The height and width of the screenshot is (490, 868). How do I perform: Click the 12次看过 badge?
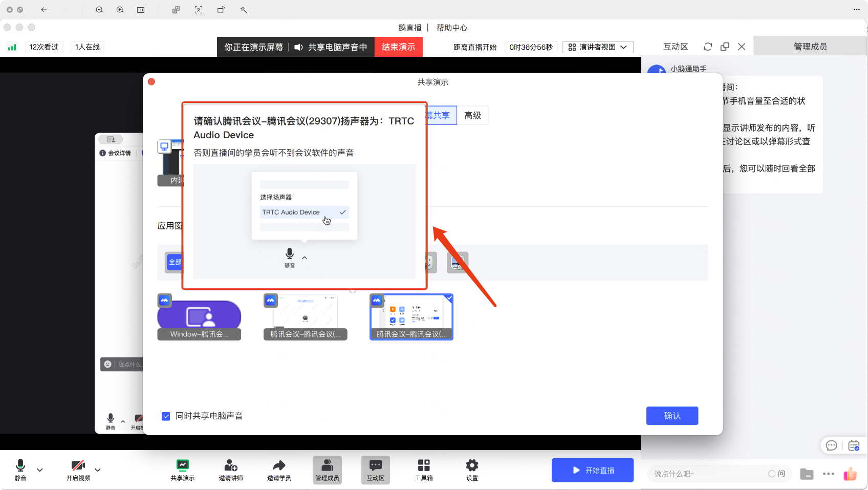tap(44, 47)
